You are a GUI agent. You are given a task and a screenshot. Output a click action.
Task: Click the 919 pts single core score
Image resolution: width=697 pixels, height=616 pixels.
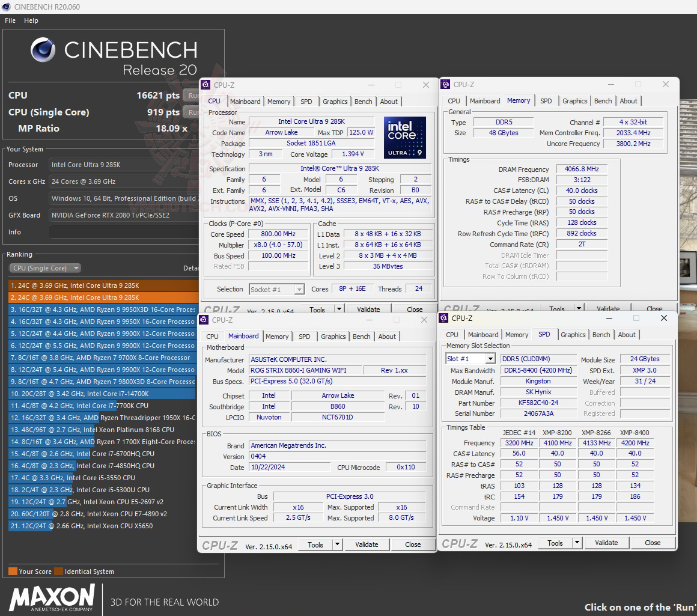163,112
